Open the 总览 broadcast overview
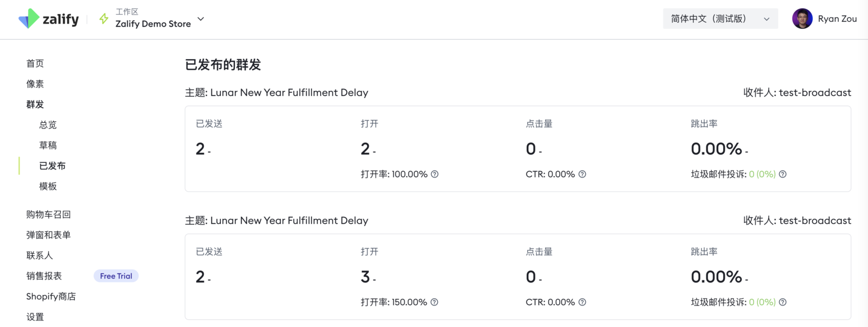 coord(48,125)
